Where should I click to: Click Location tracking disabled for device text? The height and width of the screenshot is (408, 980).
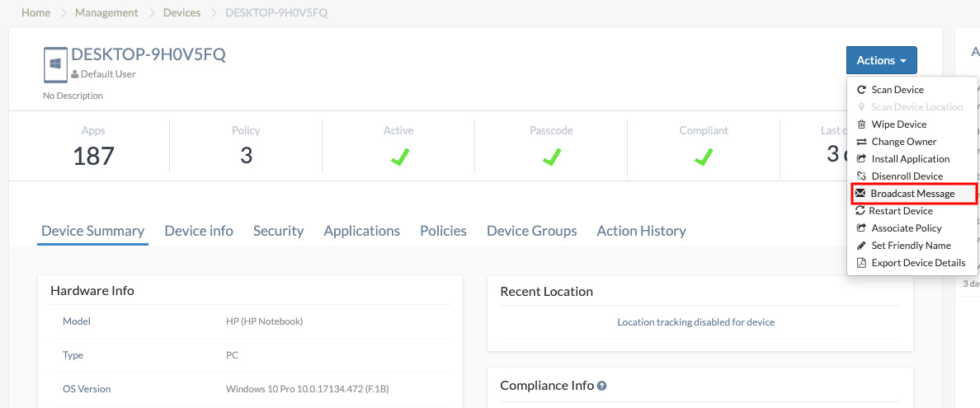pyautogui.click(x=695, y=322)
